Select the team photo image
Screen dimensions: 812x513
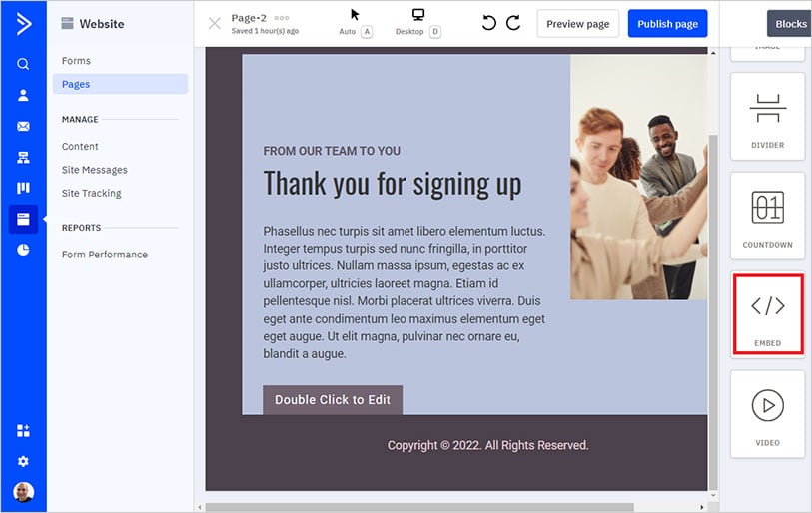(x=638, y=177)
